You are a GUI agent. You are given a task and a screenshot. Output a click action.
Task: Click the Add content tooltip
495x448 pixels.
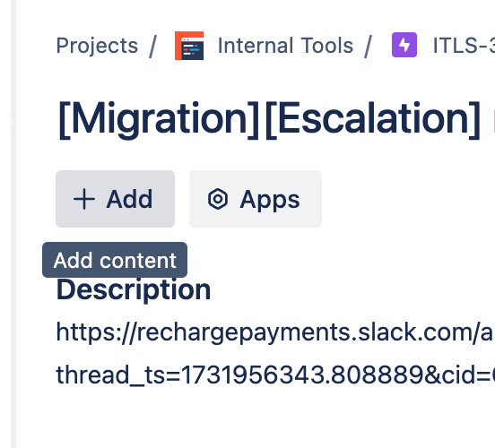click(x=115, y=260)
